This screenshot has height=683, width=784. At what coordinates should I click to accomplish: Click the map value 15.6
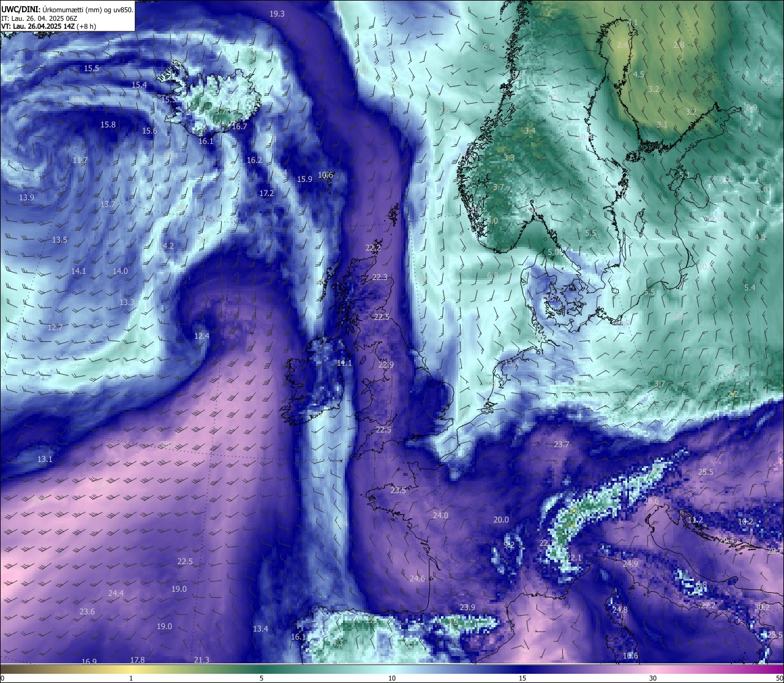(149, 130)
